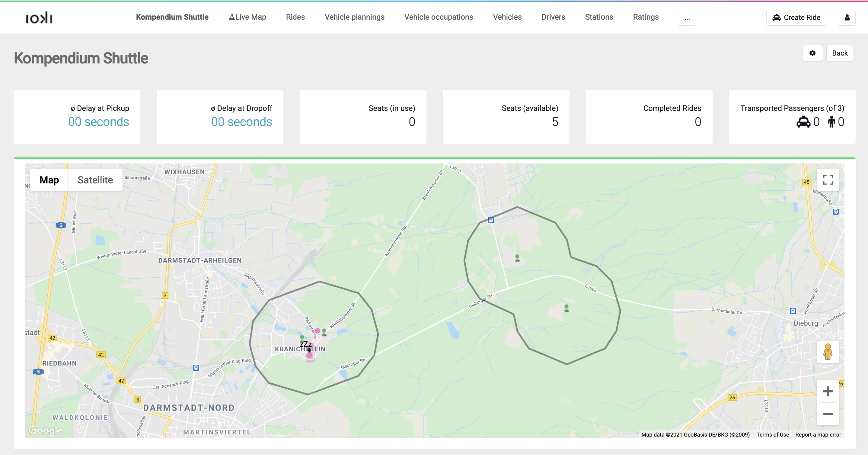This screenshot has height=455, width=868.
Task: Click transit icon near Martin-Luther-King-Ring
Action: click(x=196, y=368)
